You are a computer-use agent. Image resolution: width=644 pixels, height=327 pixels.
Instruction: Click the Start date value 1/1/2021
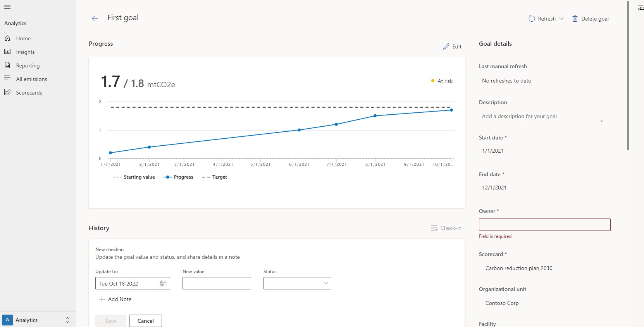[x=493, y=151]
